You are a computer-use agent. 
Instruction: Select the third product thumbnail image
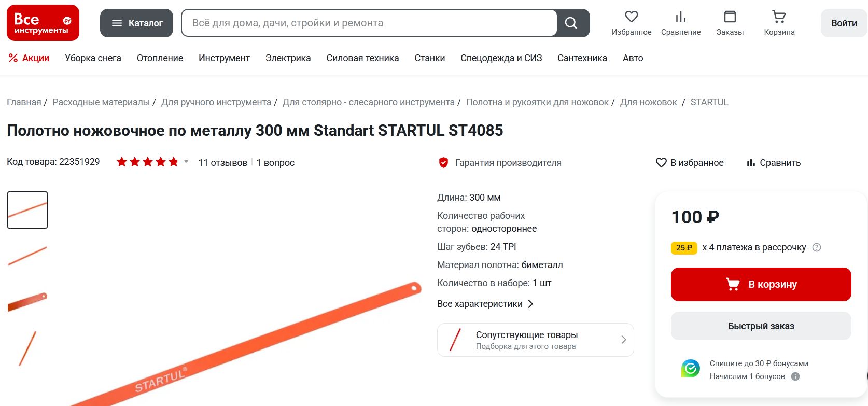27,301
